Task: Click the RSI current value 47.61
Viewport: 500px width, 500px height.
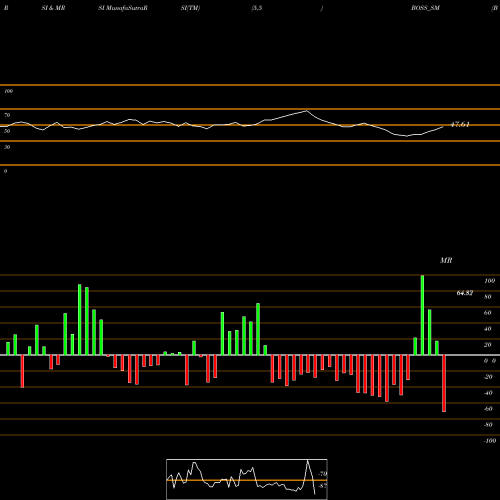Action: [460, 124]
